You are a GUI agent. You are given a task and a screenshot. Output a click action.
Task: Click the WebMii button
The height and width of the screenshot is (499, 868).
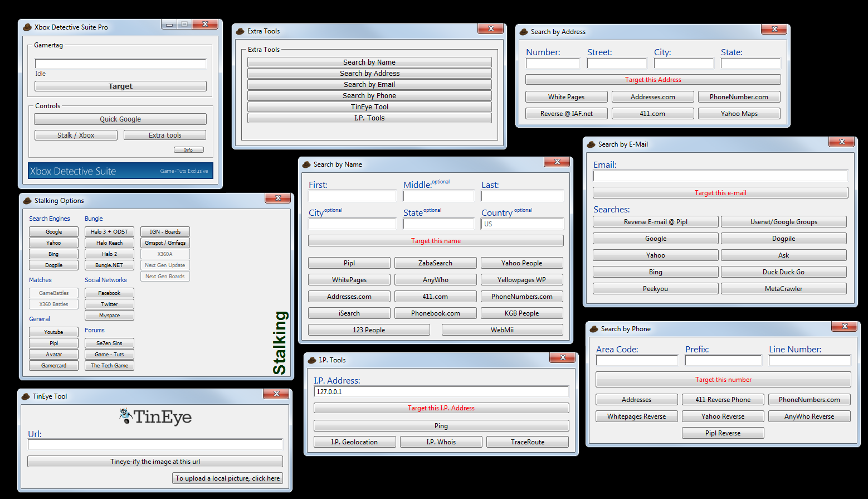click(x=503, y=330)
